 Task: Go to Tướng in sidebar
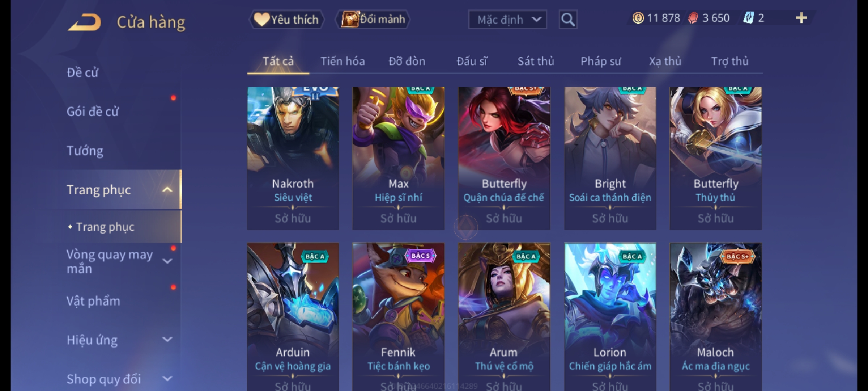click(x=85, y=151)
